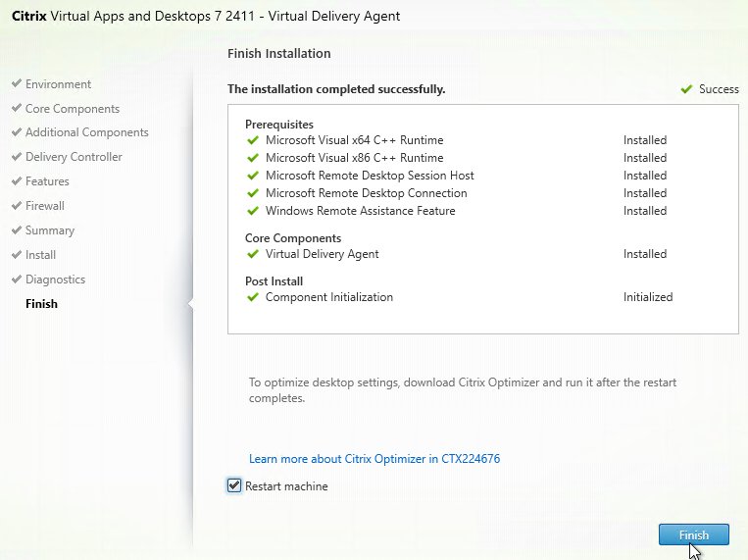Click the 'Microsoft Visual x64 C++ Runtime' text
This screenshot has width=748, height=560.
click(355, 140)
